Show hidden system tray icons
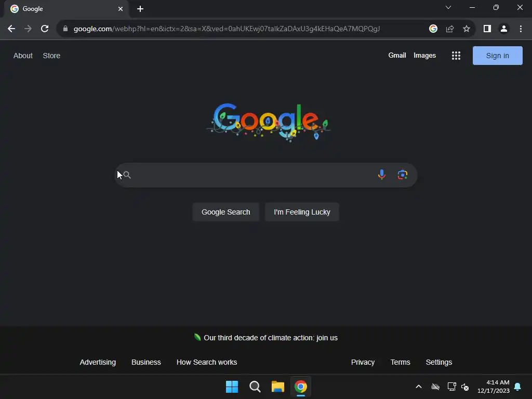Viewport: 532px width, 399px height. (x=419, y=387)
